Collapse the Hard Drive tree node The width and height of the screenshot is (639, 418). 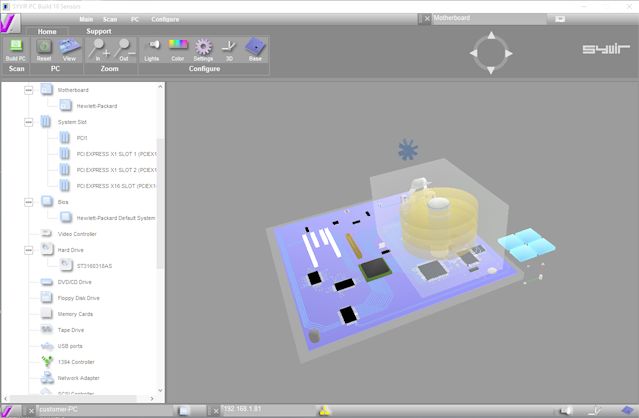click(28, 250)
